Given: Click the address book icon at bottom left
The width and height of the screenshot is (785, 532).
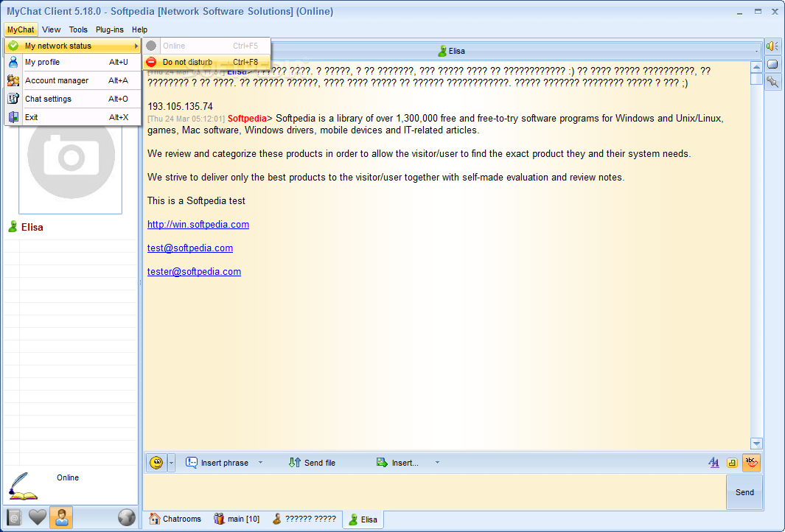Looking at the screenshot, I should tap(14, 517).
